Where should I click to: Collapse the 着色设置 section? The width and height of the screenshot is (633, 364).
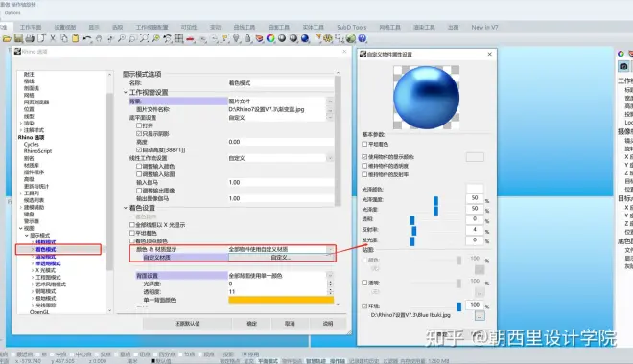(125, 208)
